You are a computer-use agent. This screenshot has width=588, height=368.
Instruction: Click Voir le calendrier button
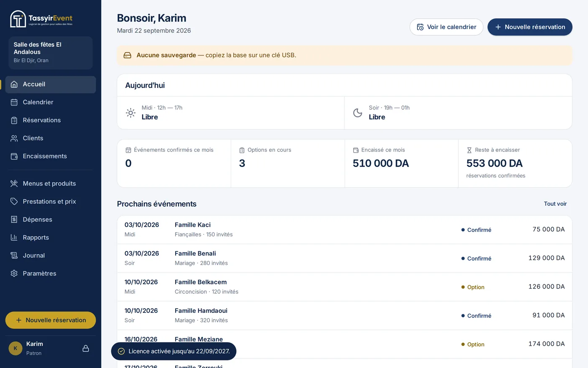coord(446,27)
